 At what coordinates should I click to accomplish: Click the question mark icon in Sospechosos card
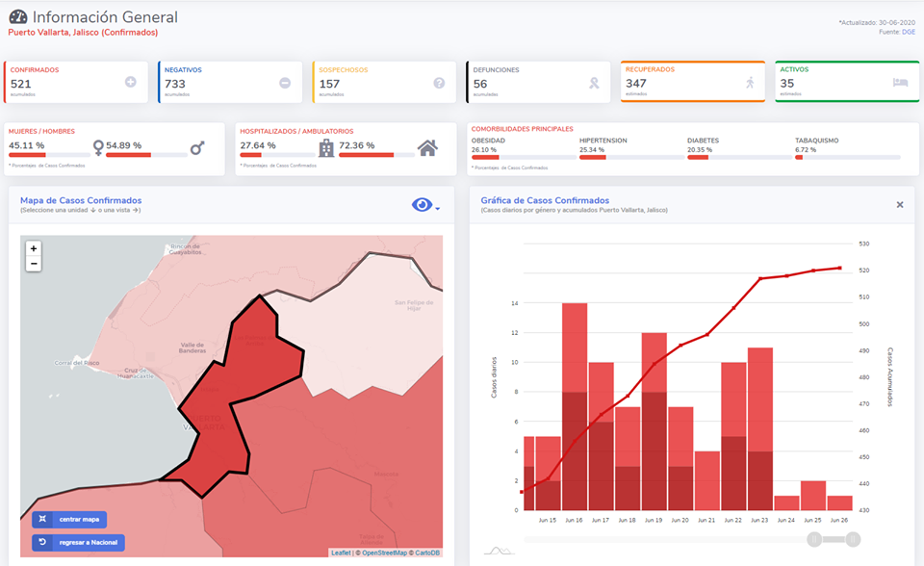pos(439,83)
